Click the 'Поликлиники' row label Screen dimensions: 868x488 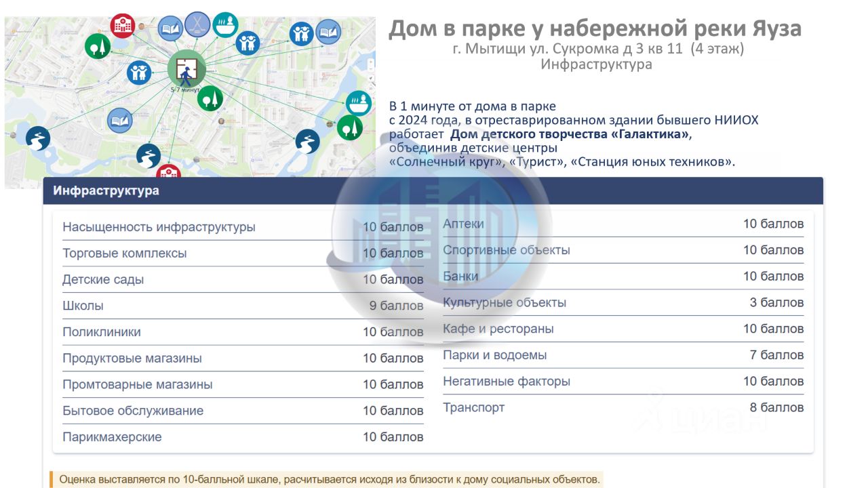coord(102,332)
